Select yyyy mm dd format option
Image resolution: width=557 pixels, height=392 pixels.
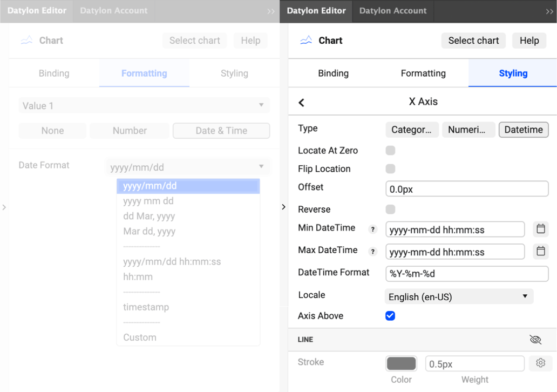coord(188,201)
